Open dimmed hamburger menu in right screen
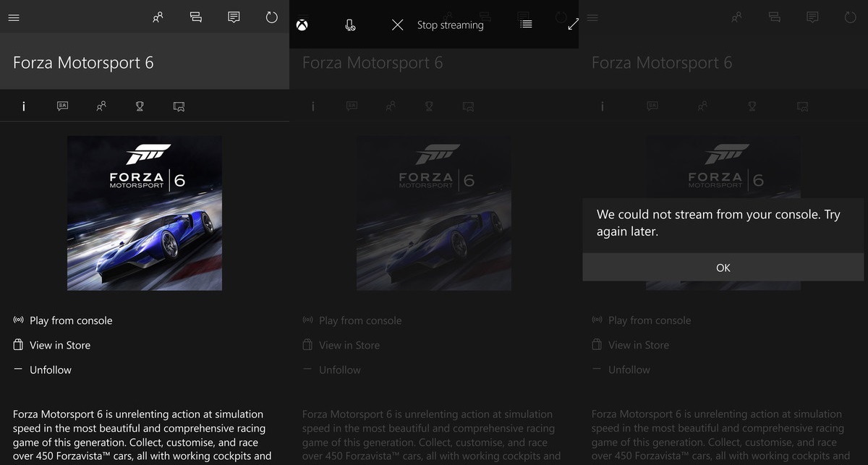 point(592,17)
